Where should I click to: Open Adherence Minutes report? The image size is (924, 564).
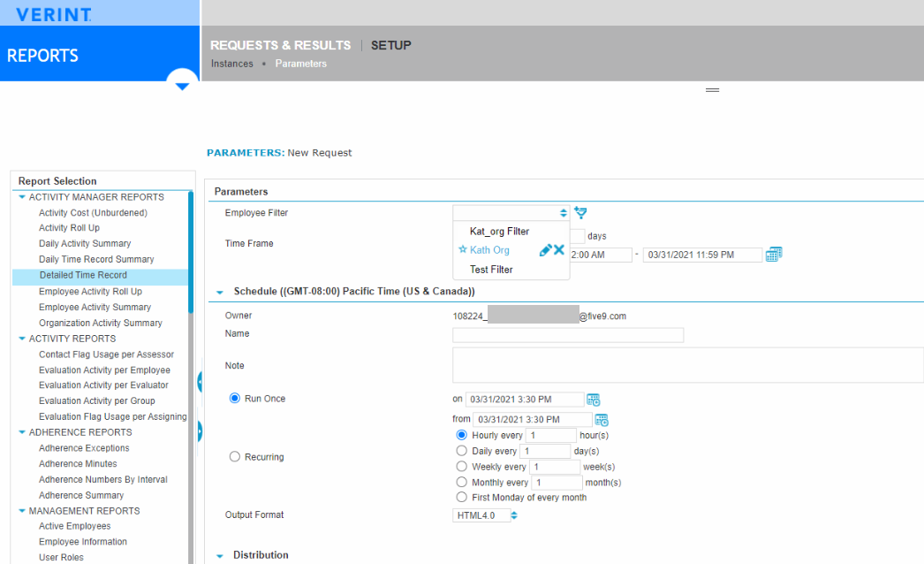point(78,464)
